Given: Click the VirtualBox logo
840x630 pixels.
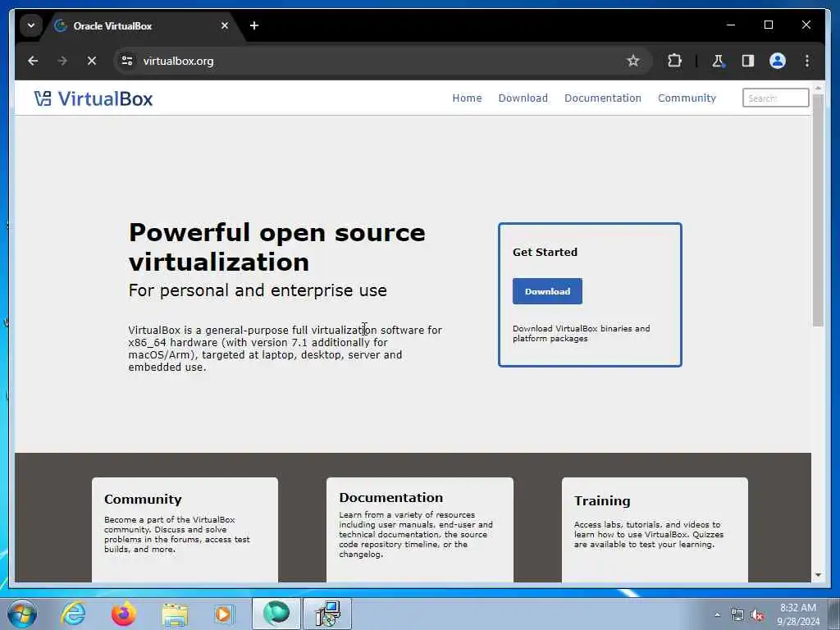Looking at the screenshot, I should point(94,98).
